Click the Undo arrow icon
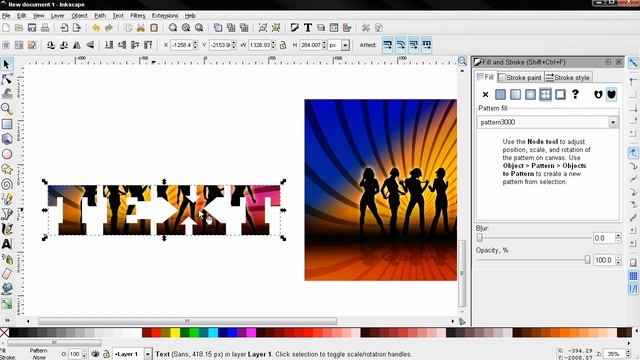Screen dimensions: 640x360 (96, 28)
